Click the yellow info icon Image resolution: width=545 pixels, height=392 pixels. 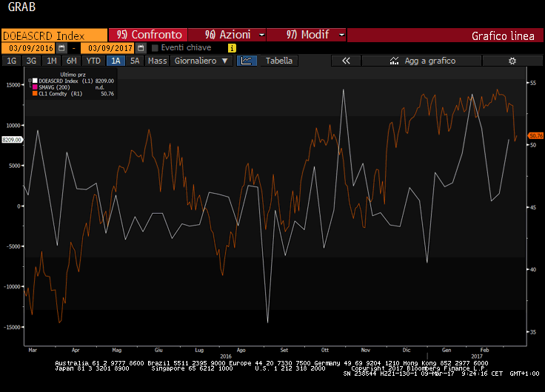[232, 48]
